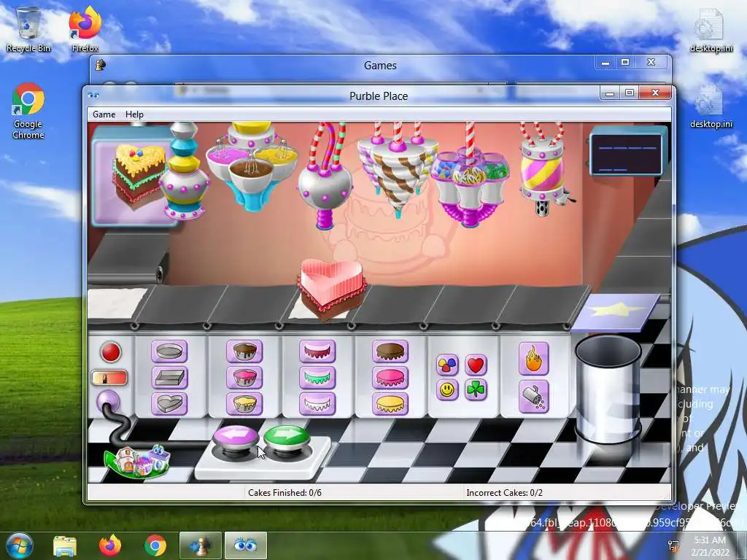Select the heart-shaped cake pan button
The height and width of the screenshot is (560, 747).
(169, 403)
